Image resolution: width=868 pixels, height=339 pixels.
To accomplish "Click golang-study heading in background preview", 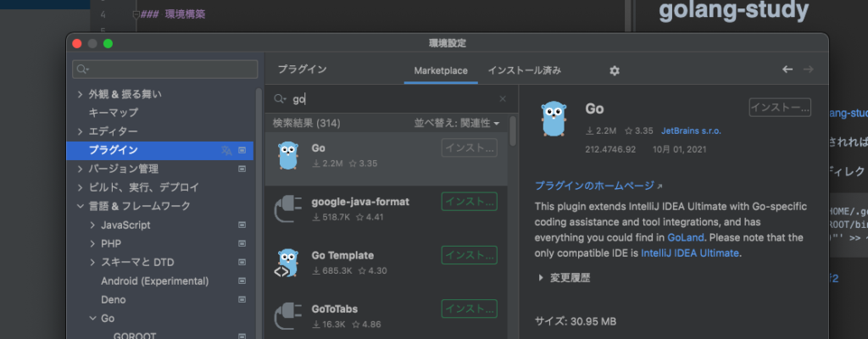I will coord(734,10).
